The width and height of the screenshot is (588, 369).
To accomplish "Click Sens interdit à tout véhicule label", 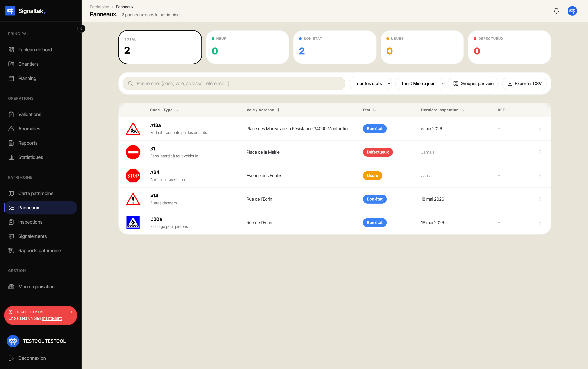I will [x=174, y=156].
